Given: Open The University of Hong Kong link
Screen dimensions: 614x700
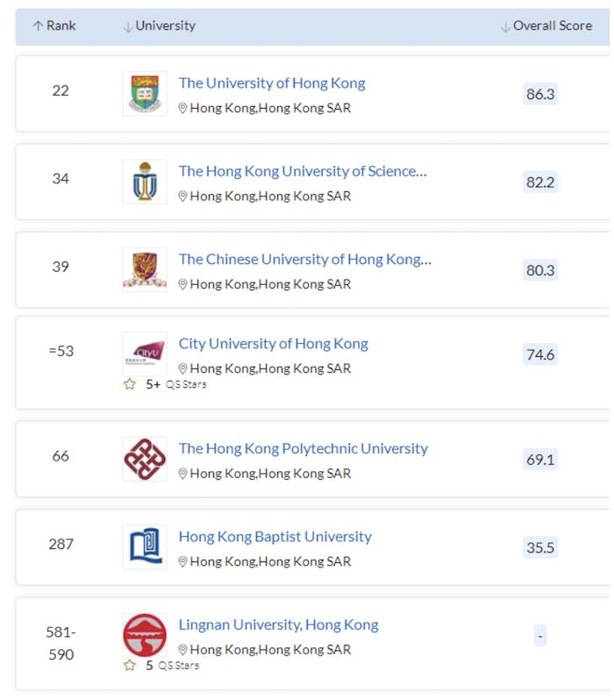Looking at the screenshot, I should 272,83.
